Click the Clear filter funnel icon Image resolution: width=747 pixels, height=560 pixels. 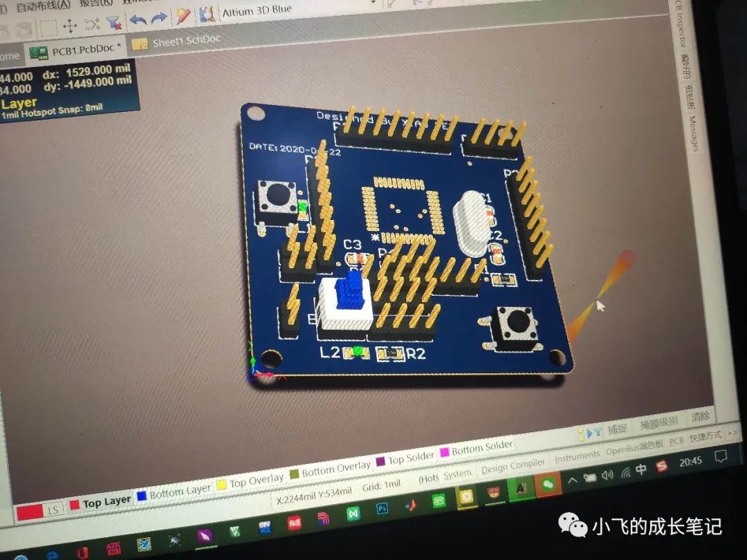point(113,22)
